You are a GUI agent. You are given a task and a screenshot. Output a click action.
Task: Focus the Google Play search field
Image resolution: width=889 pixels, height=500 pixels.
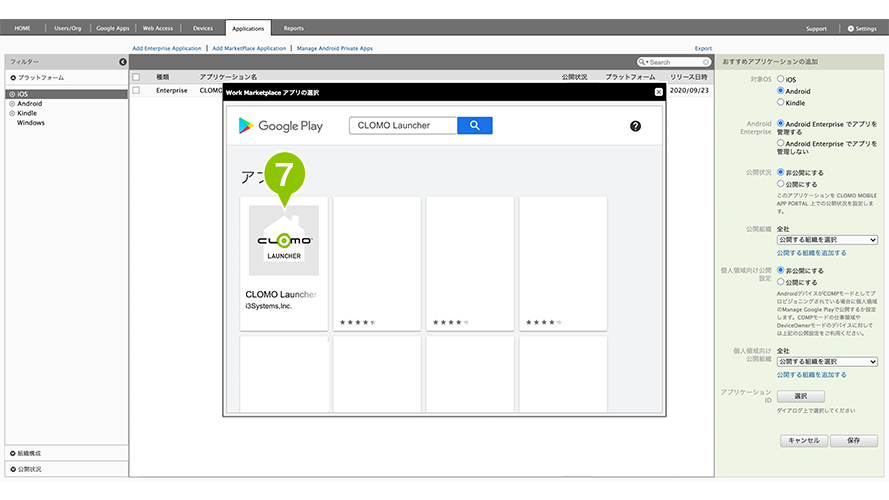(403, 125)
